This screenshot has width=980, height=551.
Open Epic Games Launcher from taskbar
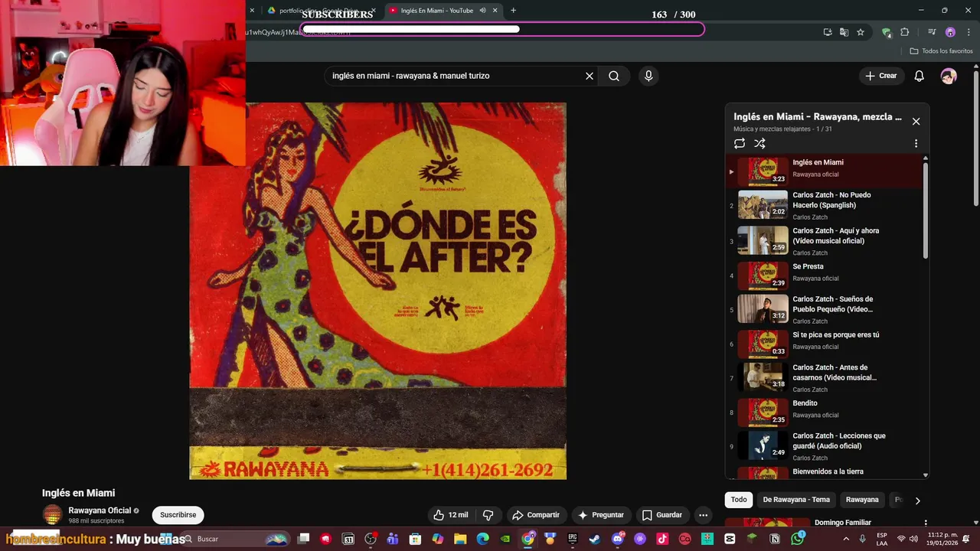coord(572,539)
